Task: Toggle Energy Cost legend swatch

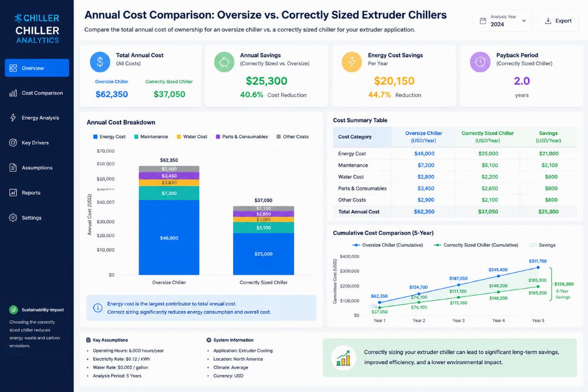Action: 95,137
